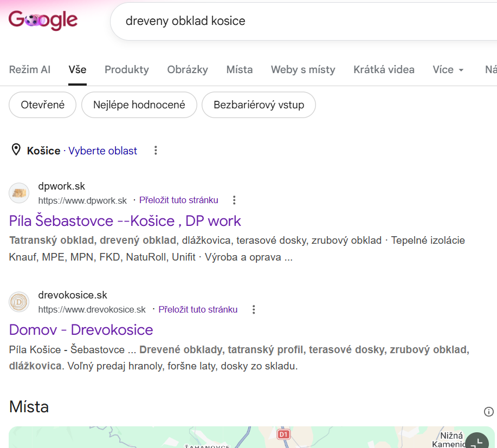497x448 pixels.
Task: Click the dpwork.sk favicon
Action: coord(19,193)
